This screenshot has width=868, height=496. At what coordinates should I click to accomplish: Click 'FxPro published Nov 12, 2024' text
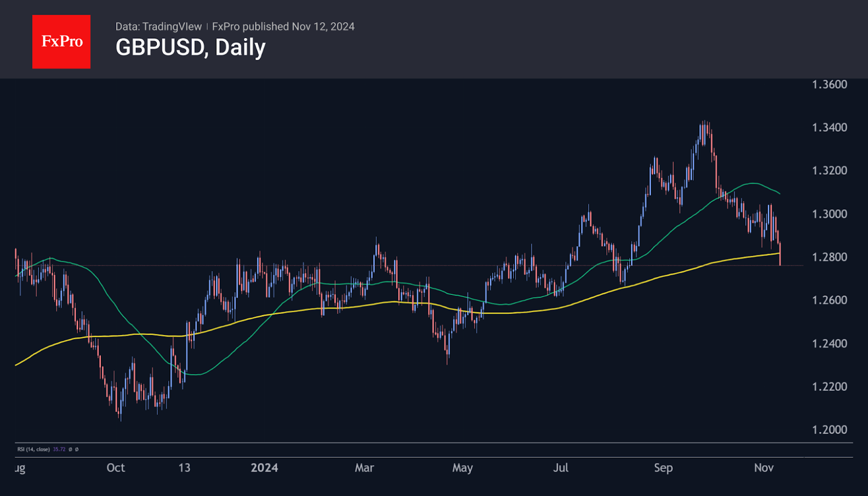coord(283,27)
